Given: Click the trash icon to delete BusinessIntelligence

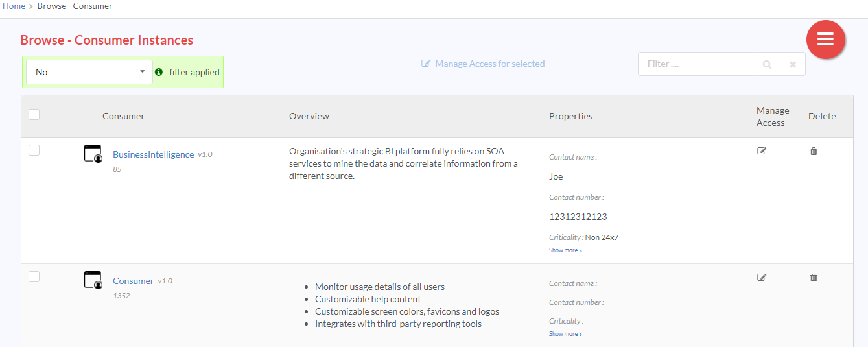Looking at the screenshot, I should [x=814, y=151].
